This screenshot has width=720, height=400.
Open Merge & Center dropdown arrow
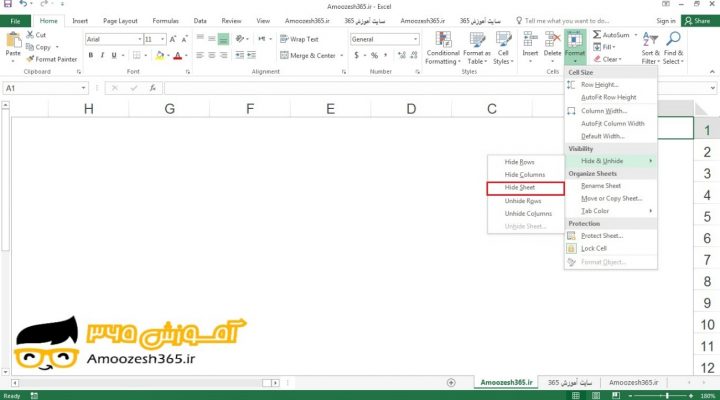pos(342,56)
